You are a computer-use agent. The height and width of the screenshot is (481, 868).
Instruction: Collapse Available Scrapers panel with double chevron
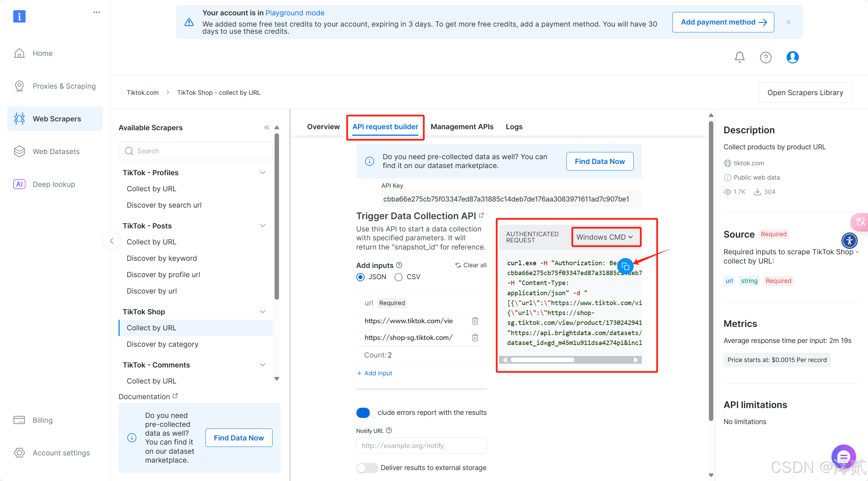click(x=267, y=127)
